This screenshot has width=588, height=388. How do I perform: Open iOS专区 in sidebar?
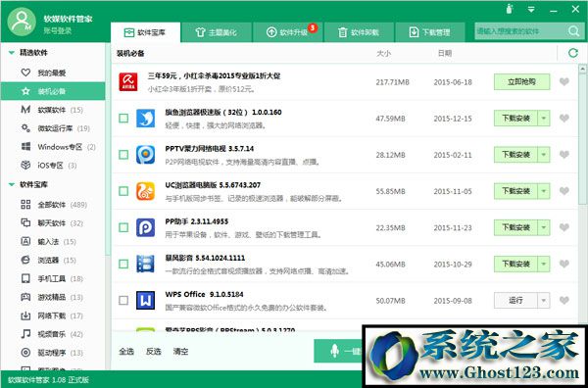53,166
